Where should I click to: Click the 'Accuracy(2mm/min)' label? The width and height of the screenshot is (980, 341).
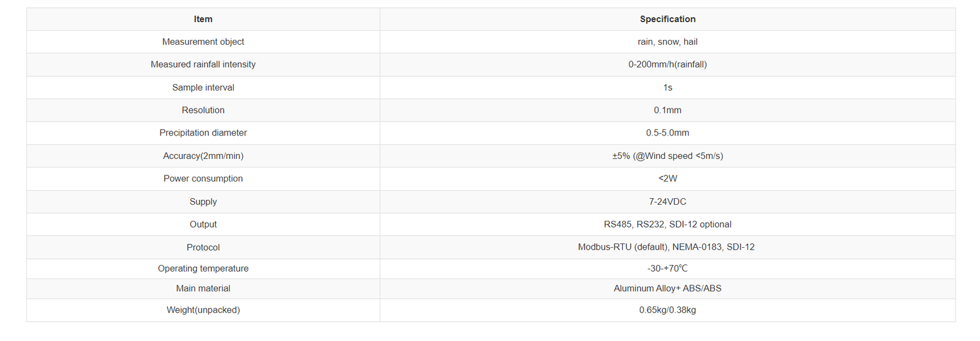(203, 156)
